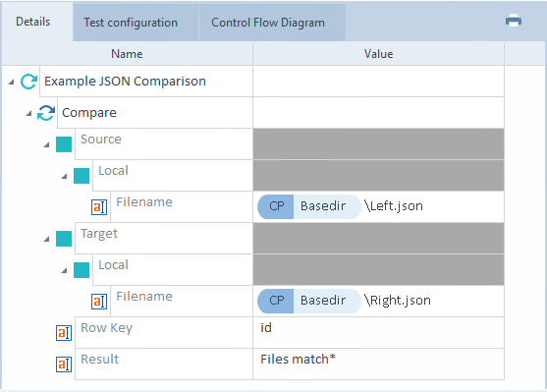This screenshot has height=392, width=547.
Task: Select the teal Source node icon
Action: 64,144
